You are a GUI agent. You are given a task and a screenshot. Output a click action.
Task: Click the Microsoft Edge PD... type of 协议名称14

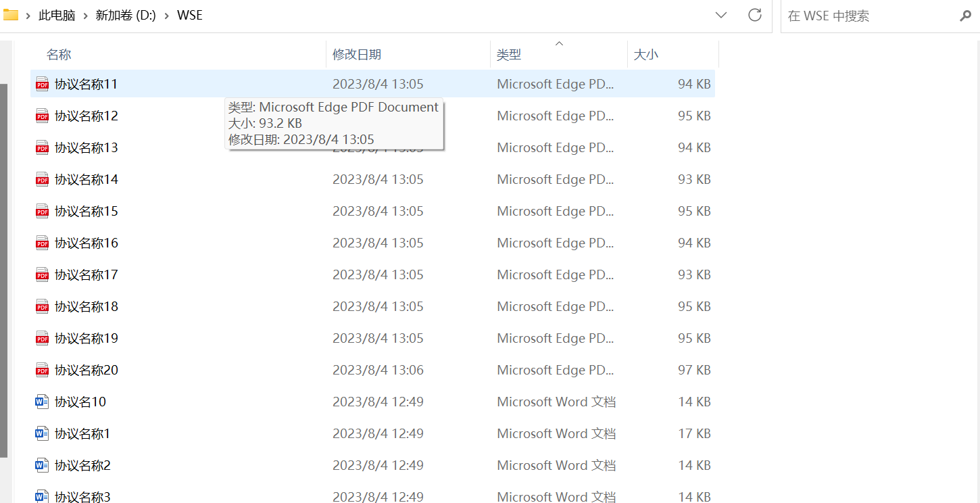coord(556,180)
